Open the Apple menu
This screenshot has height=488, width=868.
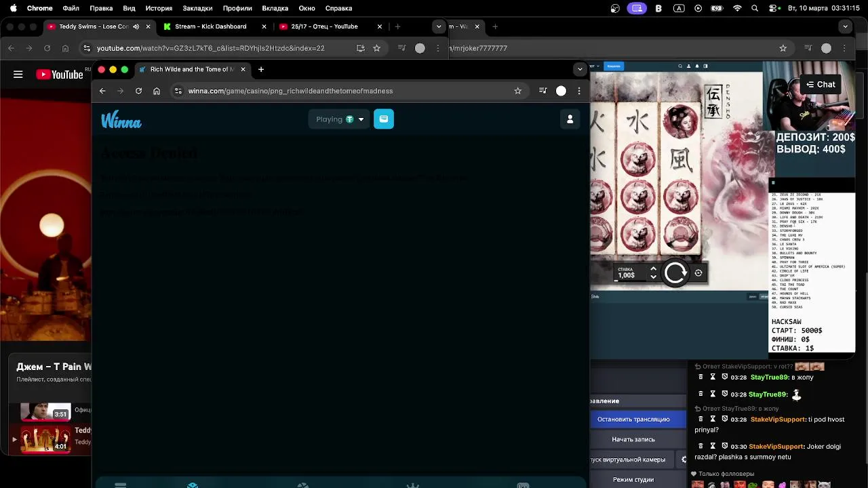(12, 8)
